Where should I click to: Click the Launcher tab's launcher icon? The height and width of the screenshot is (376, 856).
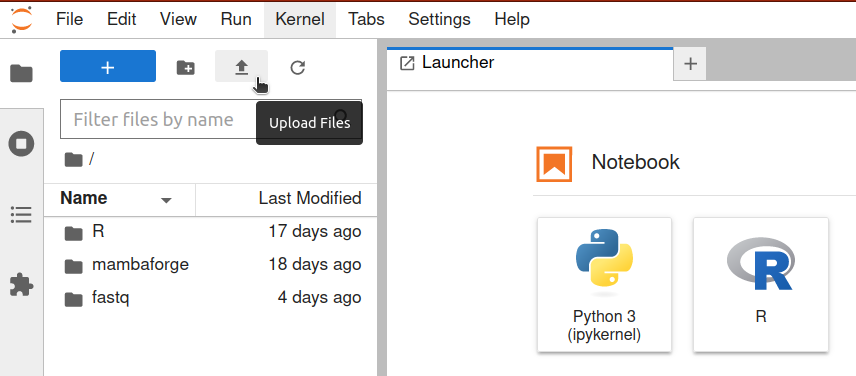[x=407, y=63]
